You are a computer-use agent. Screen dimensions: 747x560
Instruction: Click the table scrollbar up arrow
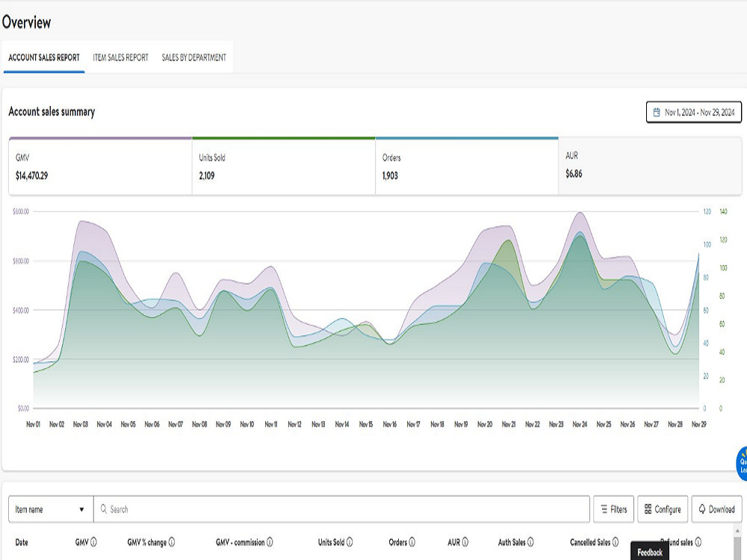click(737, 530)
